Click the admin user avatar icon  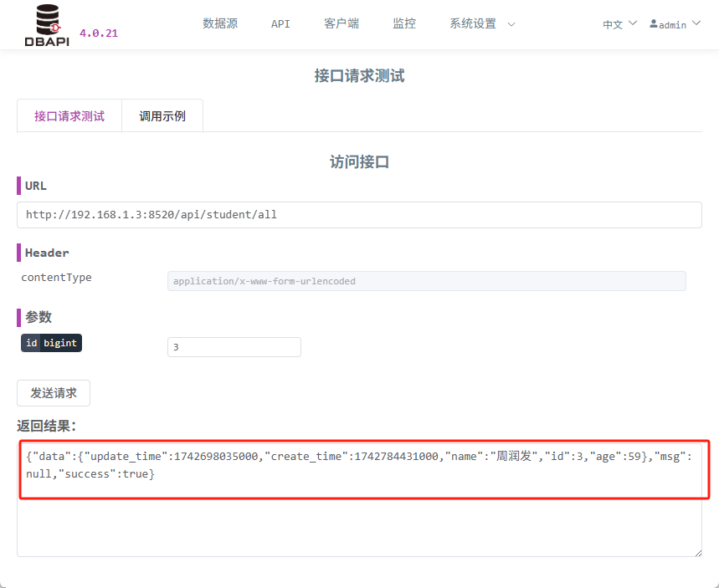pyautogui.click(x=654, y=23)
